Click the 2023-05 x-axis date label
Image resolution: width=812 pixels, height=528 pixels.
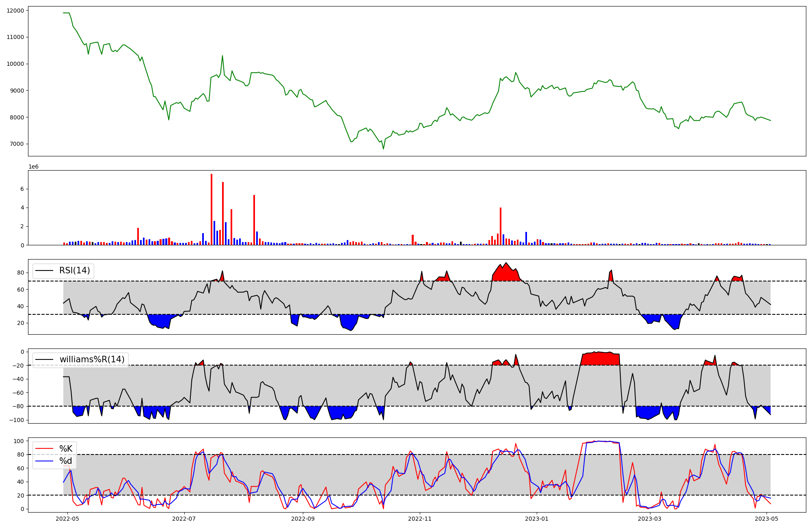click(767, 519)
